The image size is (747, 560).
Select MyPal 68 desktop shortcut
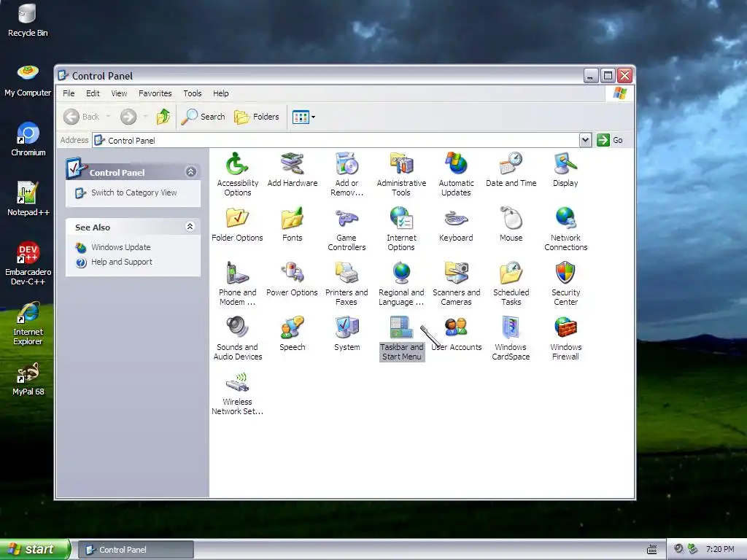(28, 379)
